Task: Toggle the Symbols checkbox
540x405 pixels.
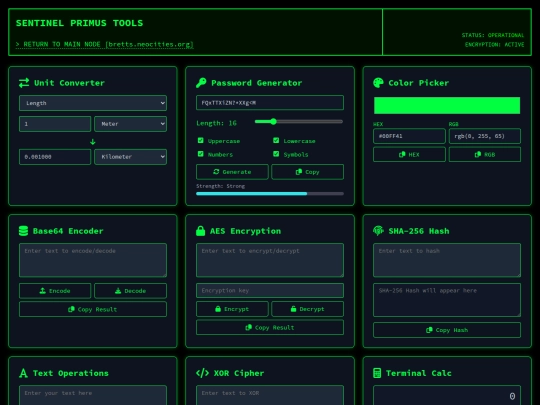Action: click(x=276, y=154)
